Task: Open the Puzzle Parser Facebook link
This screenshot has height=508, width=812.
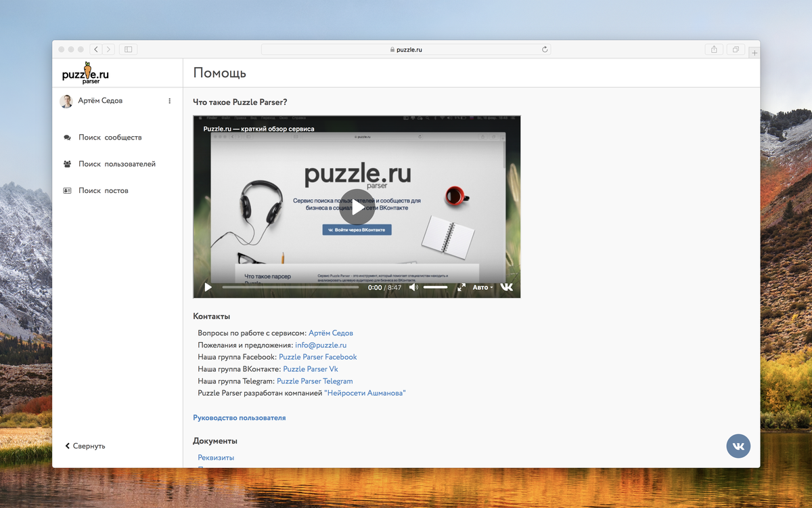Action: coord(318,357)
